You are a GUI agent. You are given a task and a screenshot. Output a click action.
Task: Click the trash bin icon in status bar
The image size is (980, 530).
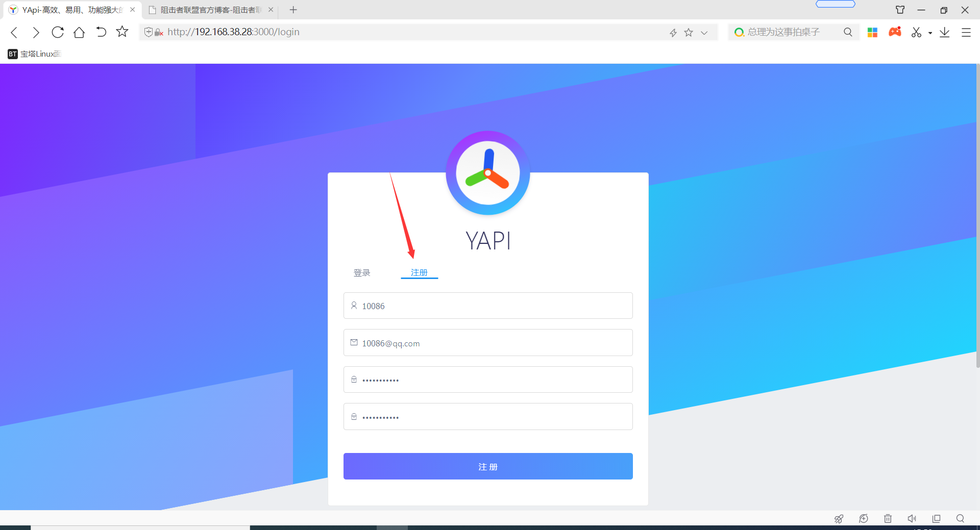click(x=888, y=519)
